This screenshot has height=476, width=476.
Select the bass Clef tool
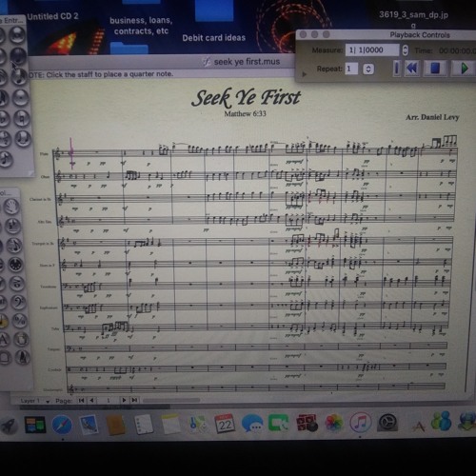(x=18, y=302)
